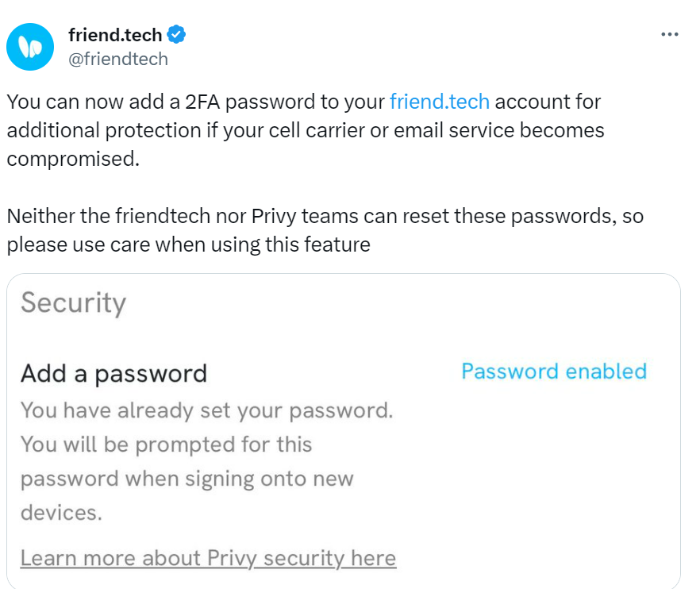Follow the blue friend.tech link in tweet
The height and width of the screenshot is (589, 700).
coord(440,102)
